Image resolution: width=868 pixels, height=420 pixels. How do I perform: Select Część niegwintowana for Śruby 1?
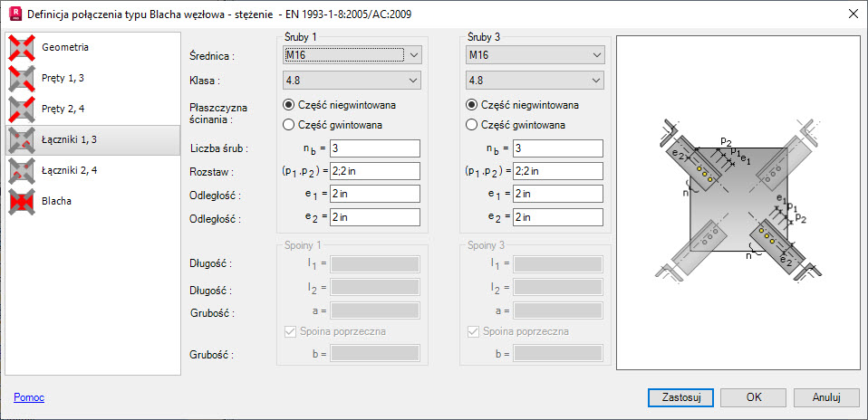tap(290, 105)
